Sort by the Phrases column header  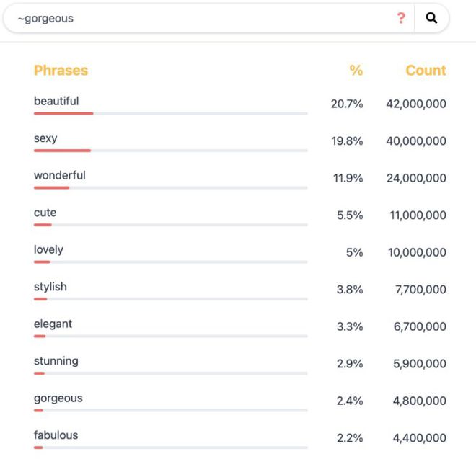[x=61, y=71]
